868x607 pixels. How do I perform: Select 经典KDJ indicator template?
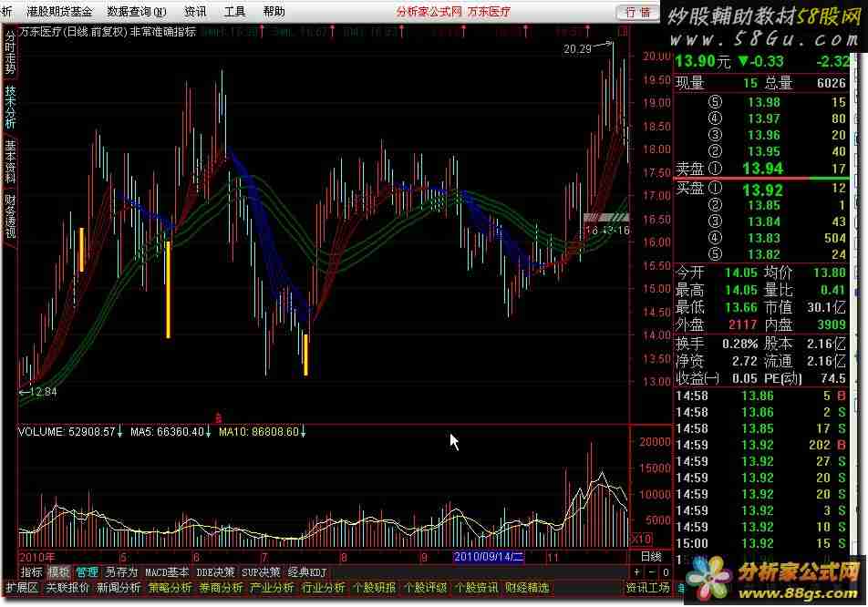point(307,572)
